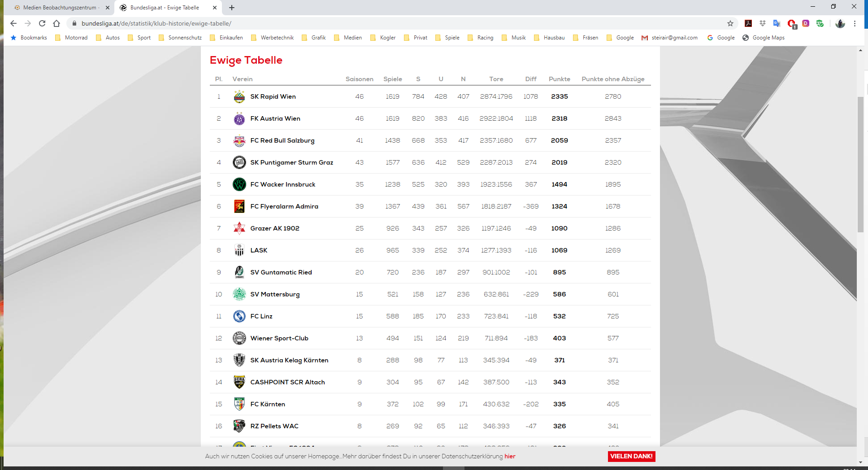Screen dimensions: 868x470
Task: Open the Werbetechnik bookmarks folder
Action: (272, 38)
